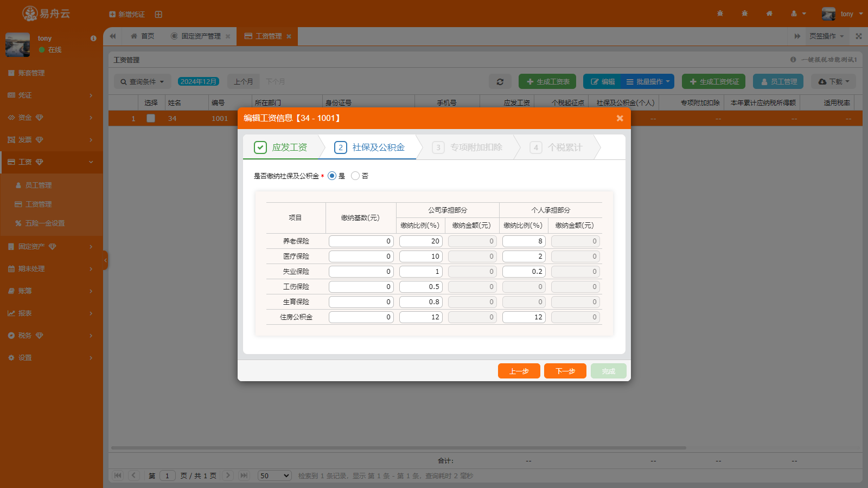The height and width of the screenshot is (488, 868).
Task: Click the fullscreen expand icon at top right
Action: pos(858,36)
